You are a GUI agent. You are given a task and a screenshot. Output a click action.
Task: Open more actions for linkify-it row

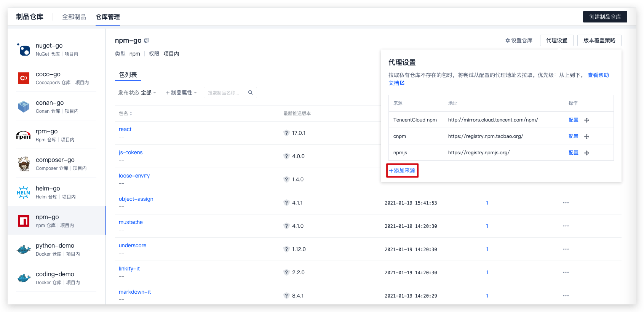(x=566, y=272)
